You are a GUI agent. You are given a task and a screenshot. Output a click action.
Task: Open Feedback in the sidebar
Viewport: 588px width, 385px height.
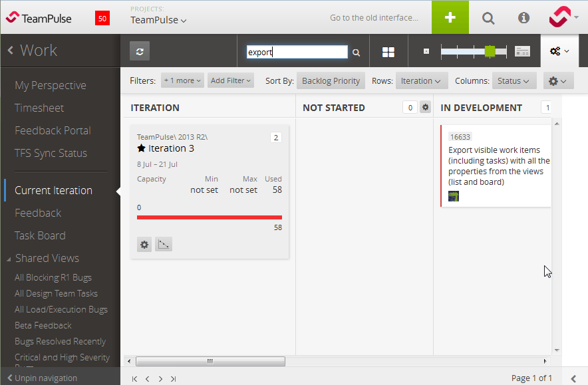click(x=37, y=213)
